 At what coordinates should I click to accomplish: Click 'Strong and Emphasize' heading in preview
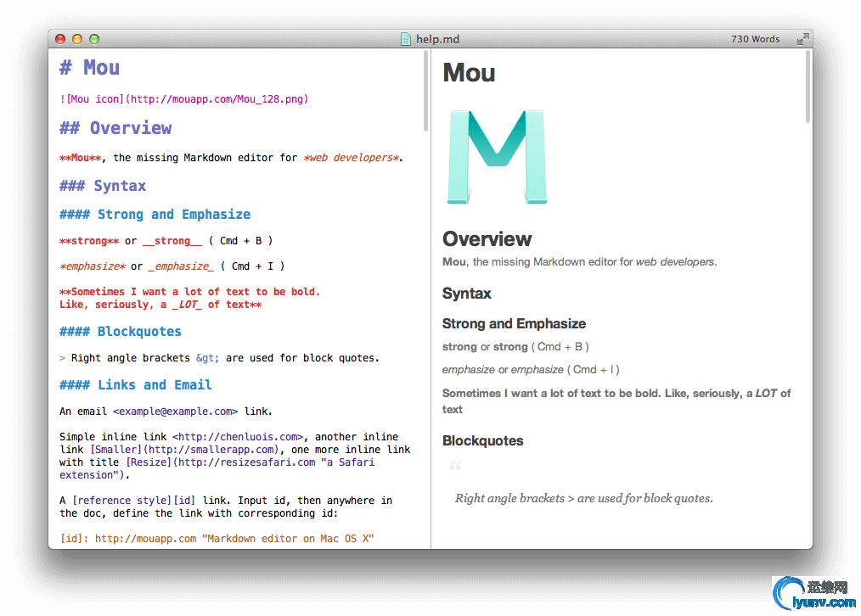tap(514, 323)
